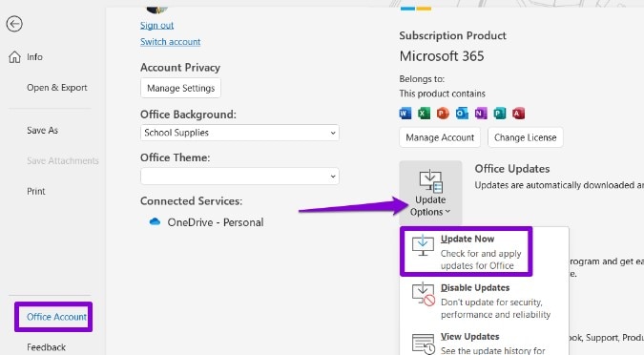Click the Office Updates heading
Image resolution: width=644 pixels, height=355 pixels.
[x=512, y=169]
